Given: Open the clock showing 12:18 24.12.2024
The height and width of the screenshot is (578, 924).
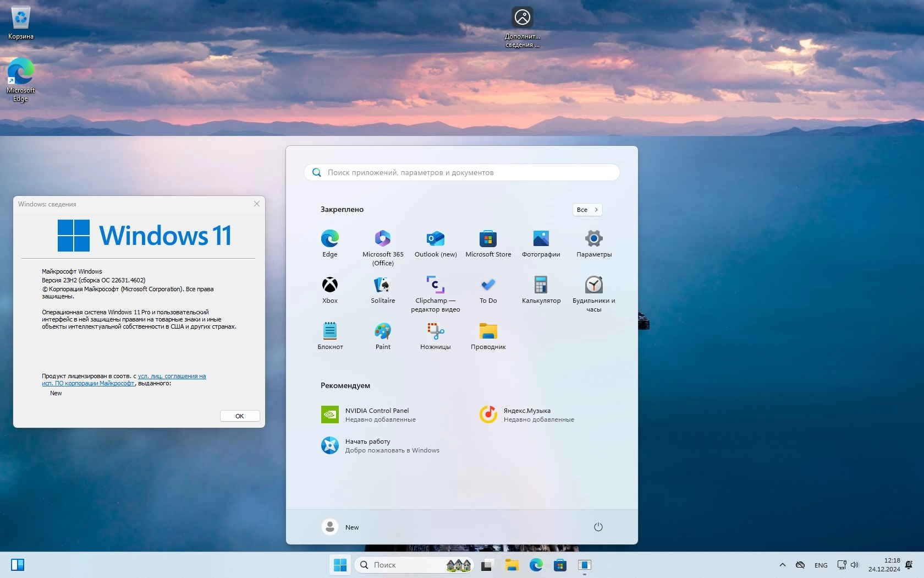Looking at the screenshot, I should point(884,565).
